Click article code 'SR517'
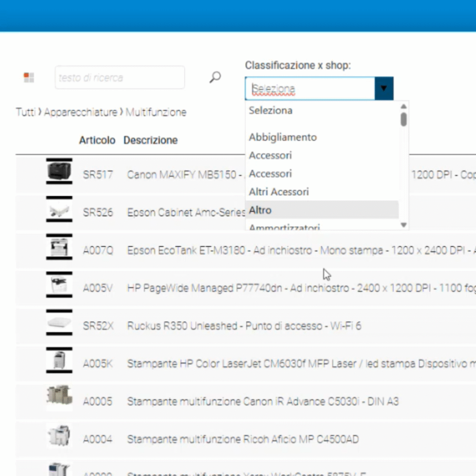 [x=98, y=175]
